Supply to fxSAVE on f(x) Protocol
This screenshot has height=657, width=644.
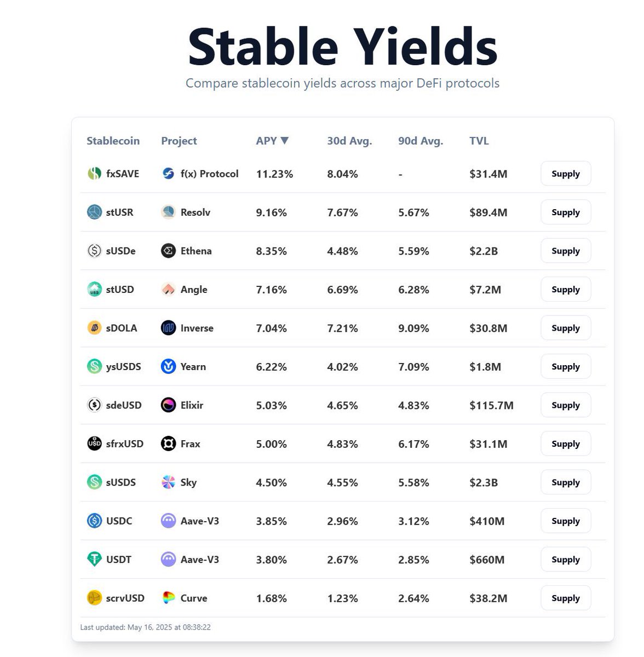point(566,174)
